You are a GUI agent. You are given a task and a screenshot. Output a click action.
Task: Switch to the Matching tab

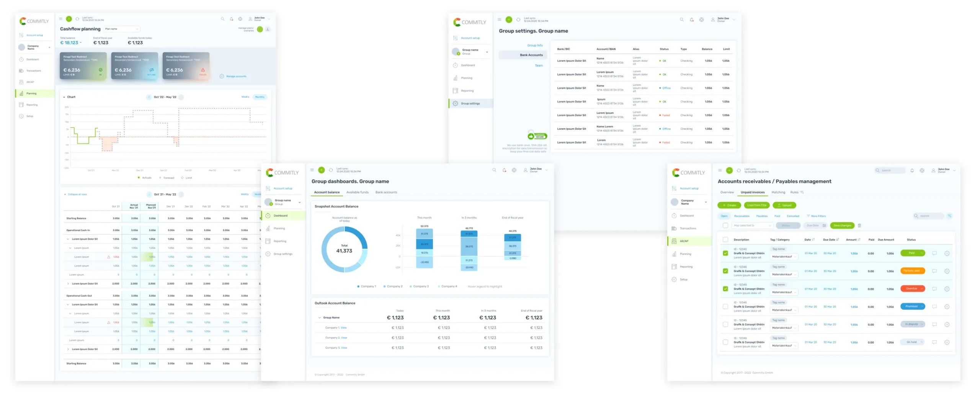coord(778,192)
